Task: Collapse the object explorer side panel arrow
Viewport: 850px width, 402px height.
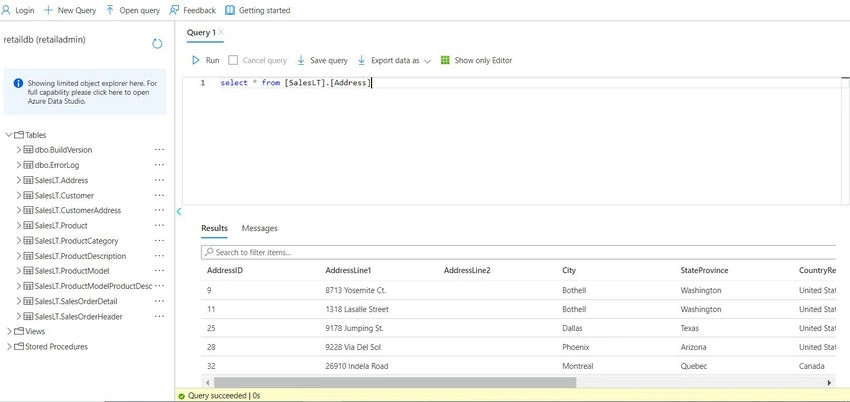Action: click(179, 211)
